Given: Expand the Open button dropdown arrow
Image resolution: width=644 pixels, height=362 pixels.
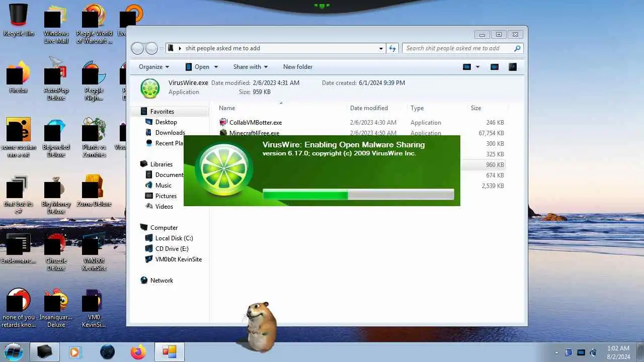Looking at the screenshot, I should click(x=216, y=66).
